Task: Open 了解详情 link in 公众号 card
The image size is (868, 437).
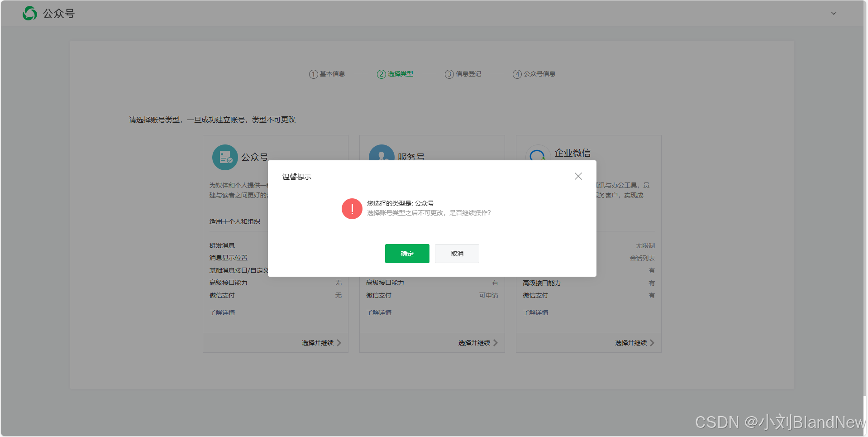Action: pos(222,312)
